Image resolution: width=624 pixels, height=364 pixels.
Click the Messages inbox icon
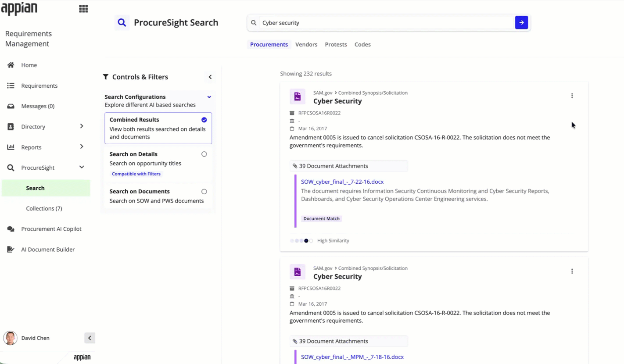click(x=11, y=106)
